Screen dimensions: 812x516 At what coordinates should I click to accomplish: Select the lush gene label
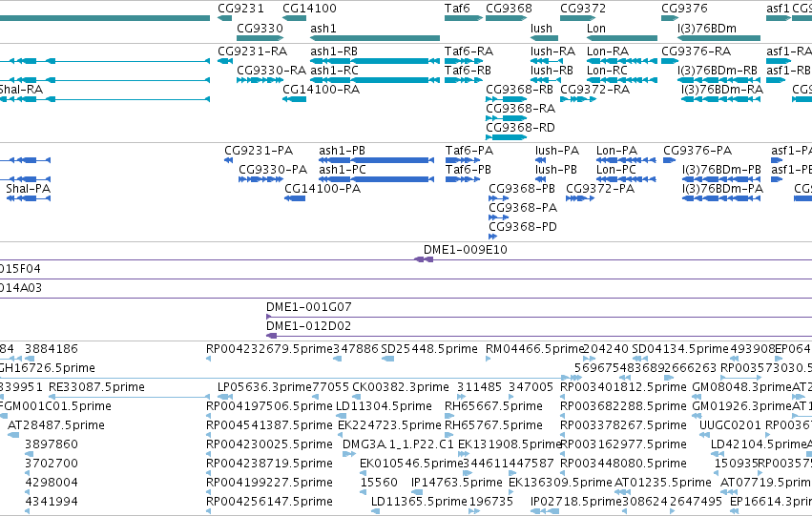click(541, 29)
